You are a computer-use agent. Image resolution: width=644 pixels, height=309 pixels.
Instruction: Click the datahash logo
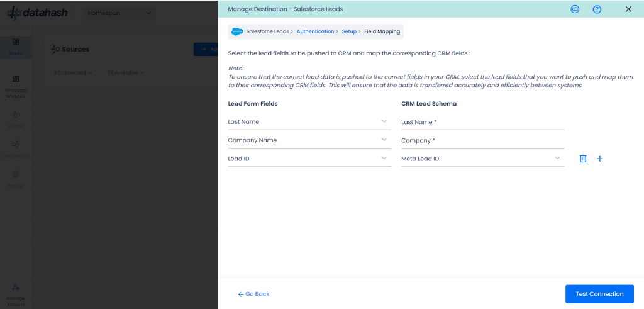(x=37, y=13)
